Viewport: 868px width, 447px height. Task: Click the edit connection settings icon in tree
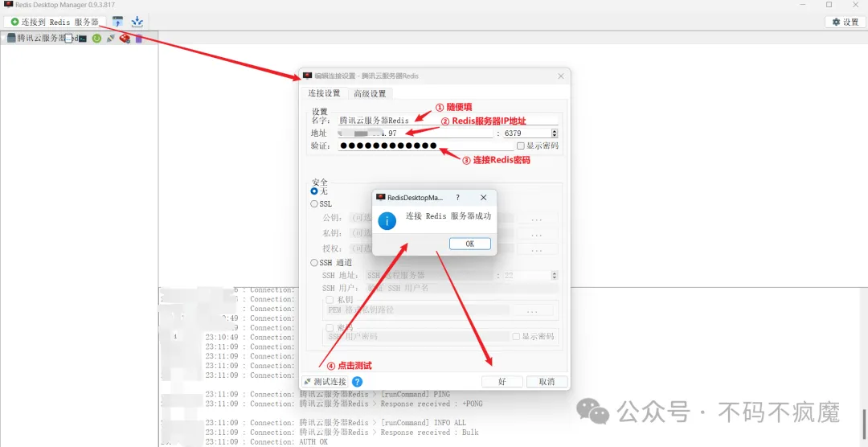(x=111, y=38)
